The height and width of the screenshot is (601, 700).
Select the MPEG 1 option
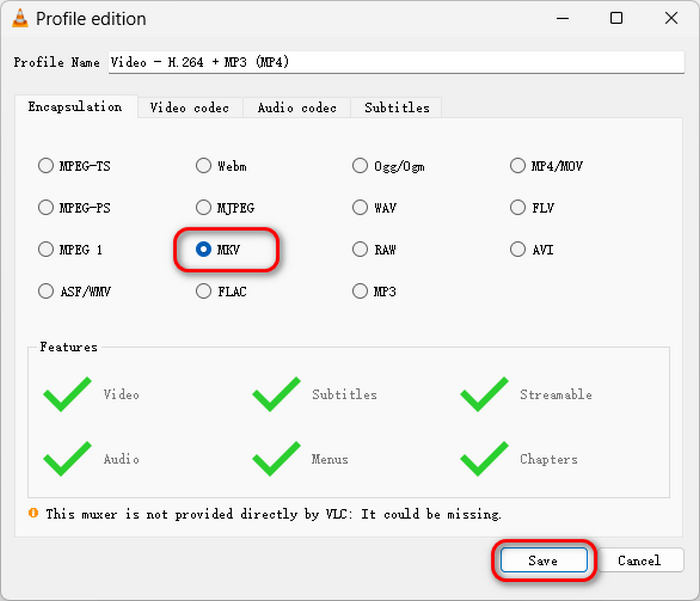click(70, 249)
